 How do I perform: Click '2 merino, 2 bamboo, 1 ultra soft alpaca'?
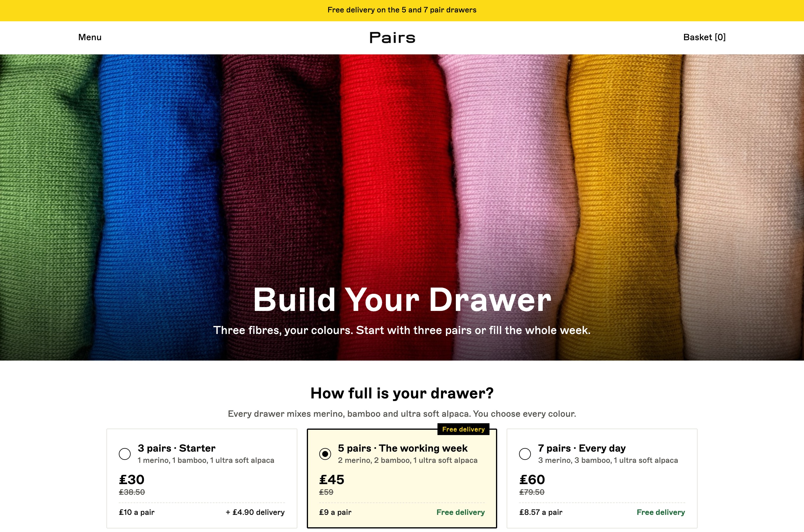click(x=408, y=460)
